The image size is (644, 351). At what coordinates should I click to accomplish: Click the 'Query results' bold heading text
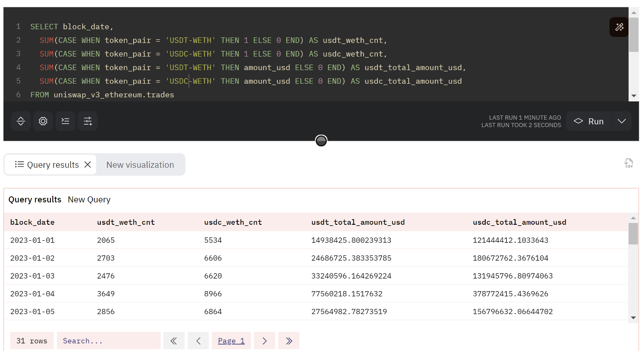[35, 200]
